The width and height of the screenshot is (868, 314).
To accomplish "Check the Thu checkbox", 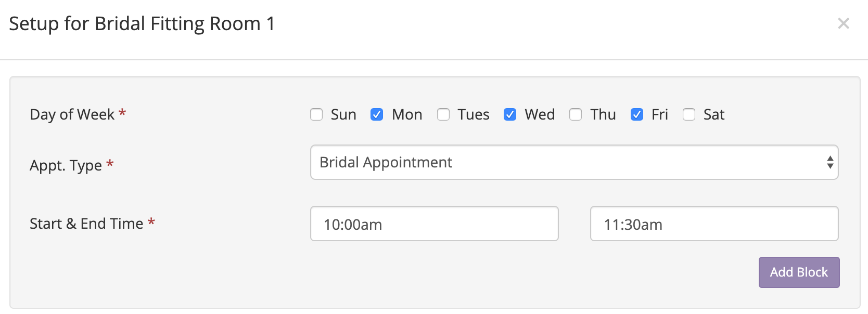I will coord(576,114).
